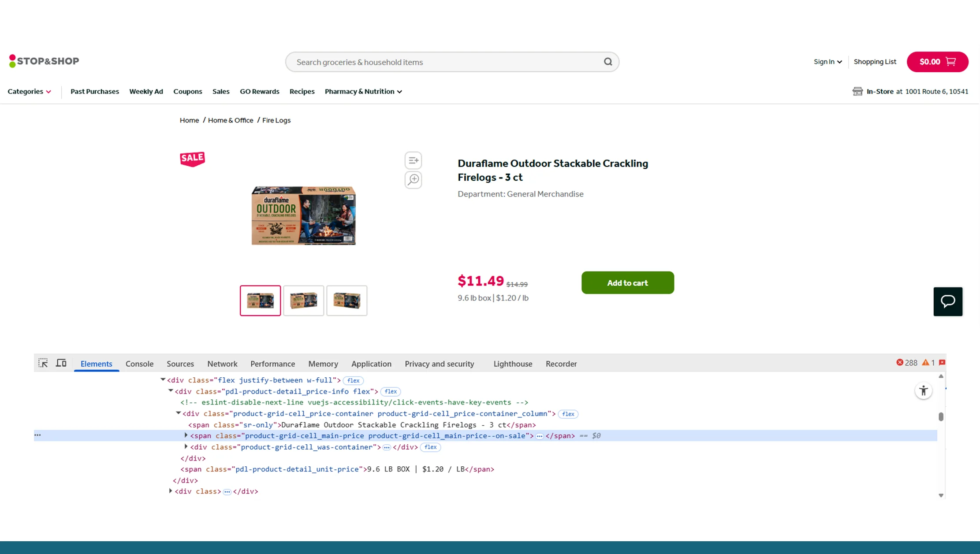Screen dimensions: 980x554
Task: Click the red error count icon
Action: [900, 362]
